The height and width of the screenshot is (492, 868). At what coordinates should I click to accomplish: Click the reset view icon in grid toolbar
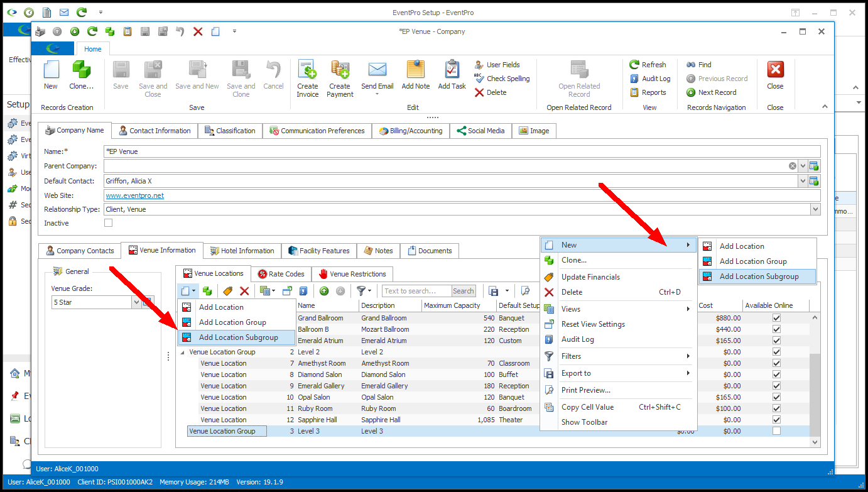click(287, 291)
